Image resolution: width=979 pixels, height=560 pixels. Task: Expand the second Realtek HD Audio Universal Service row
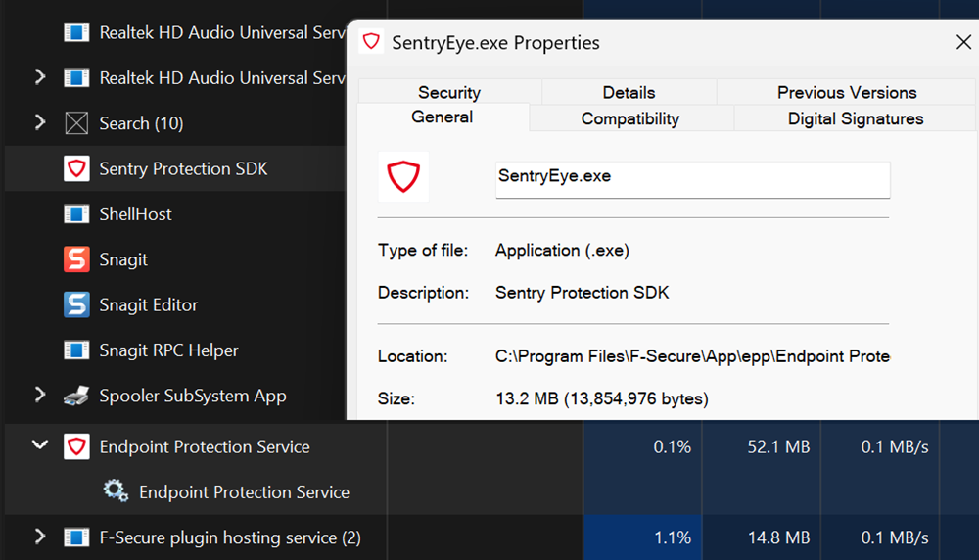40,77
